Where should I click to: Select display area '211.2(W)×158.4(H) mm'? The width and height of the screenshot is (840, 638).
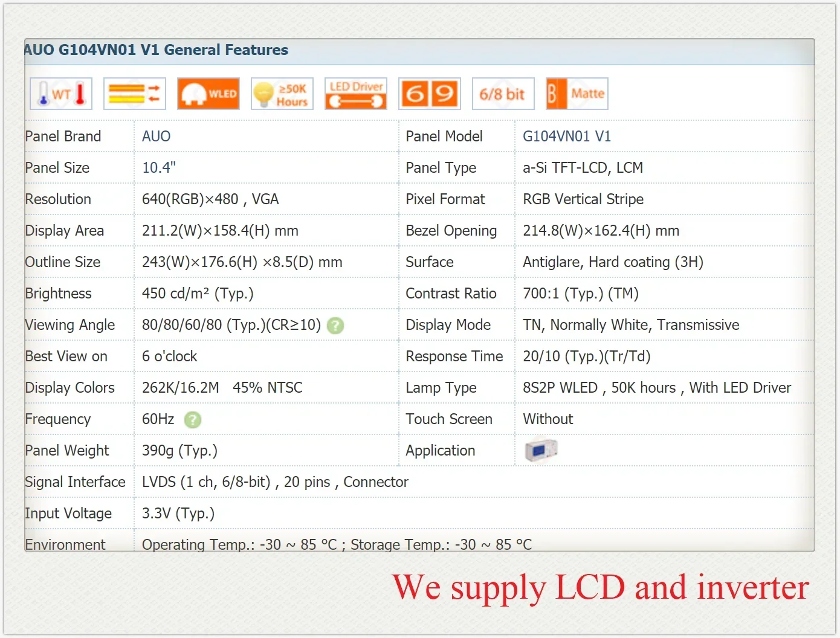(220, 231)
